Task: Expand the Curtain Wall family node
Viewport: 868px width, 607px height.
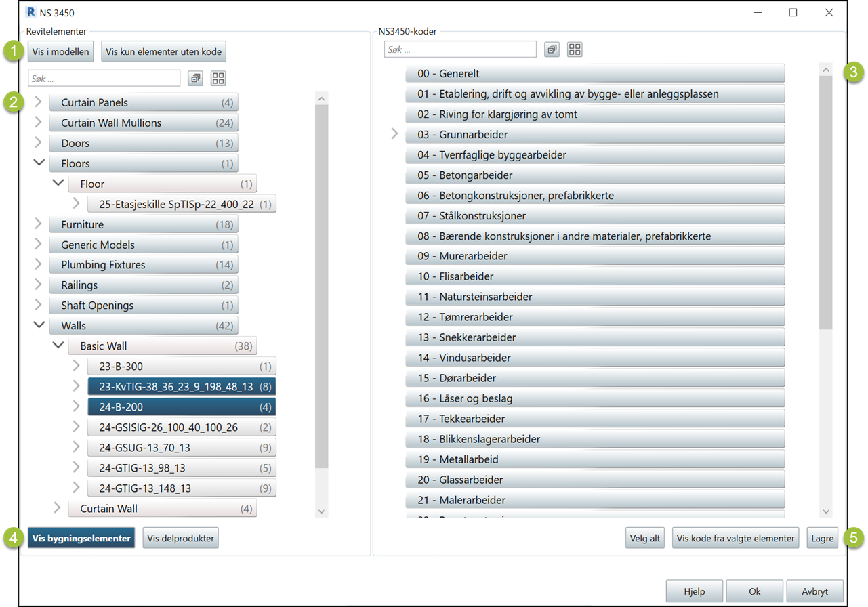Action: coord(57,508)
